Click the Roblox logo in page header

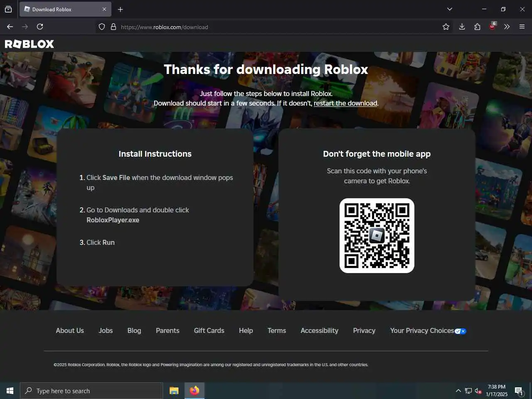29,44
